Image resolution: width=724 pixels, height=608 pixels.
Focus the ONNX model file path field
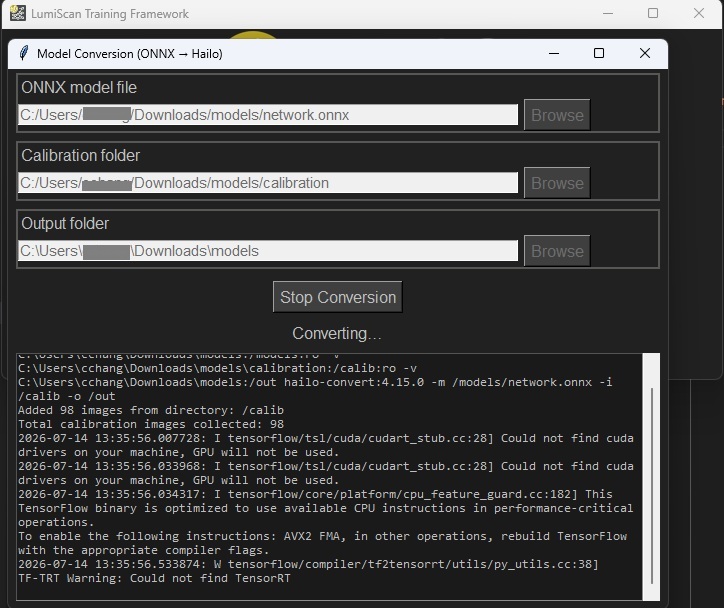(x=268, y=115)
